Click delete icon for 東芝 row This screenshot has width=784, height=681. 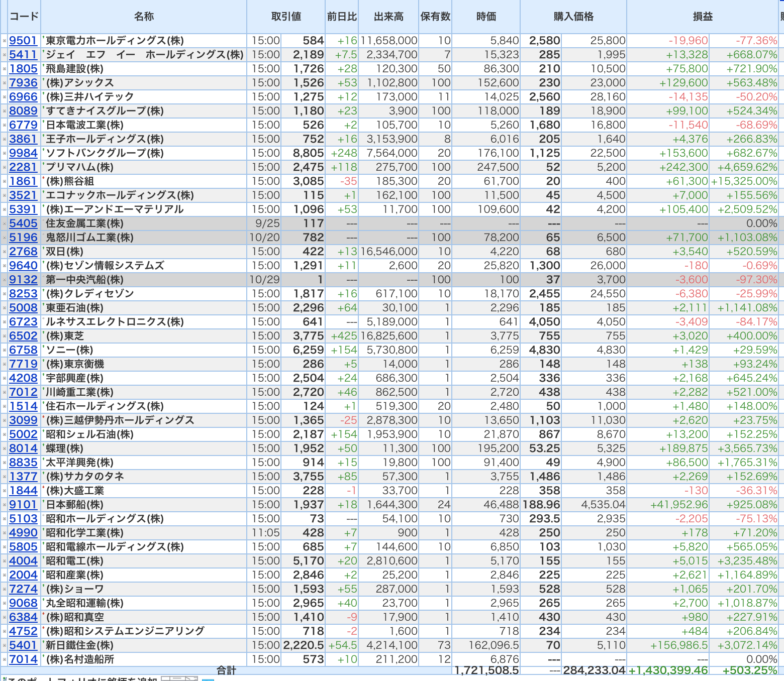point(5,336)
